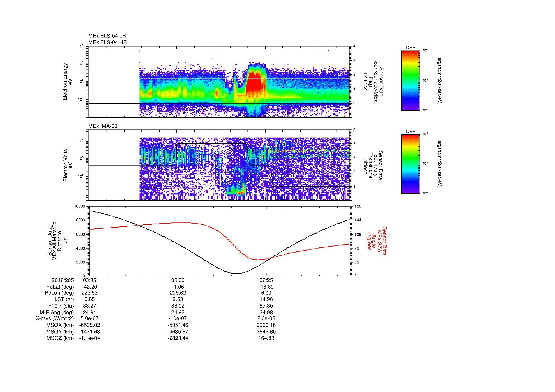Click the 'MSOZ (km)' row label

pyautogui.click(x=60, y=338)
